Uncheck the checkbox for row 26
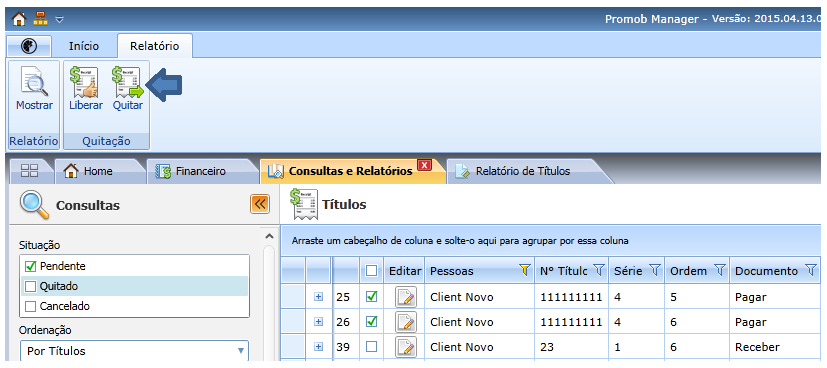This screenshot has width=827, height=368. (371, 322)
